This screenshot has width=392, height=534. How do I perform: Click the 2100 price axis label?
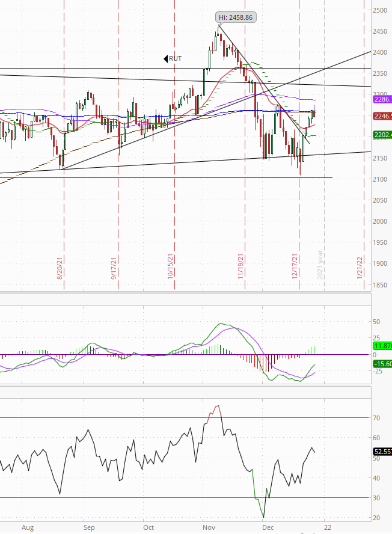(380, 179)
